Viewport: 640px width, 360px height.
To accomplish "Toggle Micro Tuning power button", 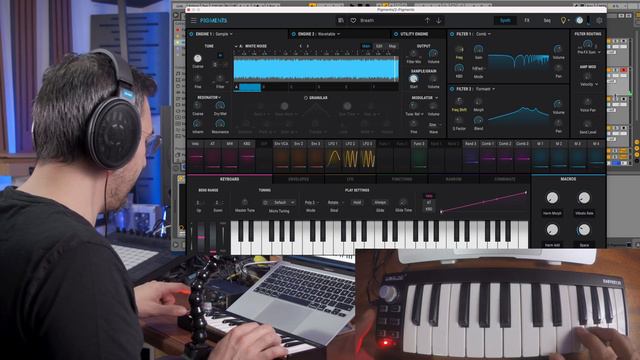I will click(265, 202).
